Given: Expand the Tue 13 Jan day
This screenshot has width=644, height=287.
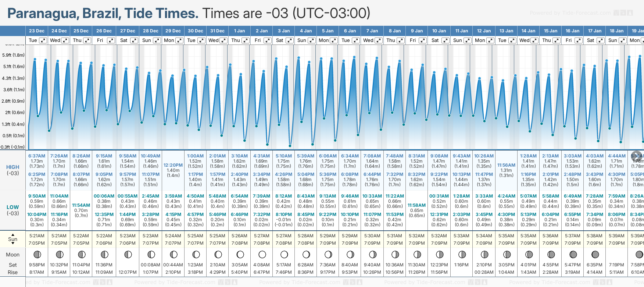Looking at the screenshot, I should click(x=512, y=40).
